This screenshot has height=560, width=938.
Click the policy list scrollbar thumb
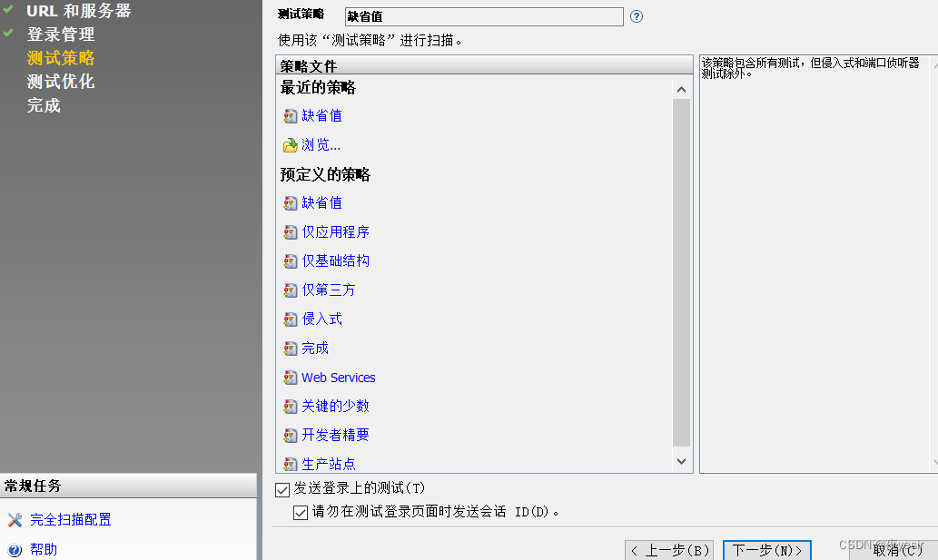[x=681, y=273]
